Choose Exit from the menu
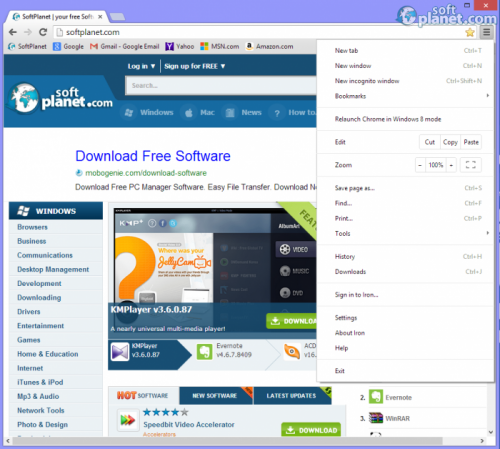The width and height of the screenshot is (500, 449). pyautogui.click(x=405, y=371)
